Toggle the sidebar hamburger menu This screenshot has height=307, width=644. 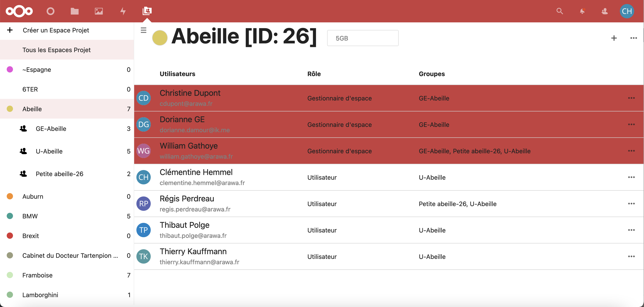144,30
